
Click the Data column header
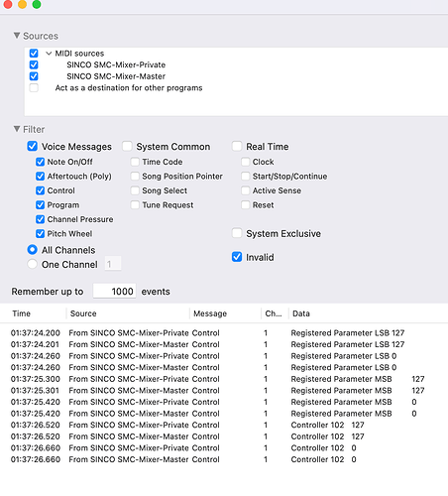pyautogui.click(x=369, y=313)
